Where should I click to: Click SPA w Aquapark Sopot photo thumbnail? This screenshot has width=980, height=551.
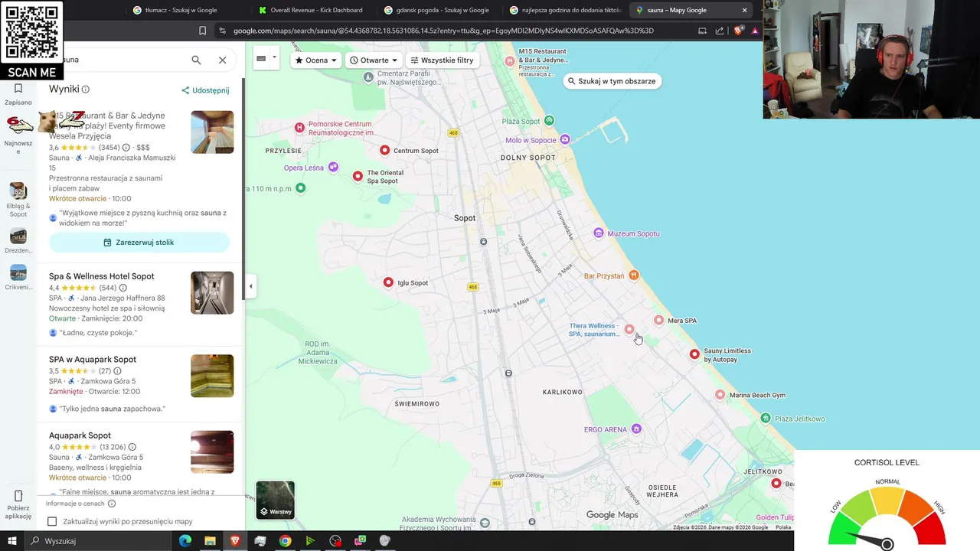212,376
